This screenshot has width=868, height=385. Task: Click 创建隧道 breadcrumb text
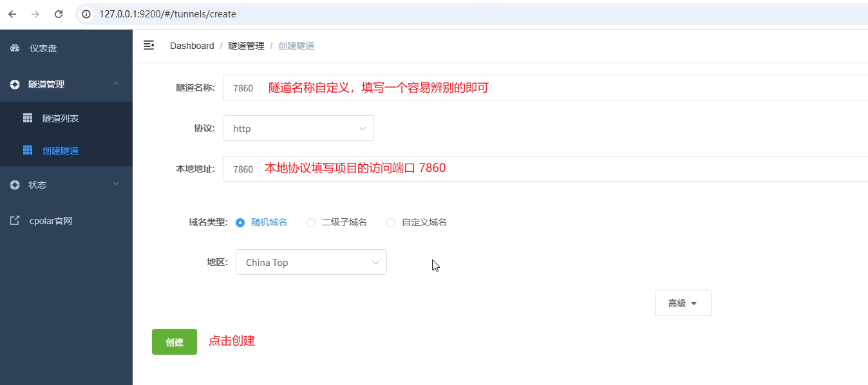point(297,46)
